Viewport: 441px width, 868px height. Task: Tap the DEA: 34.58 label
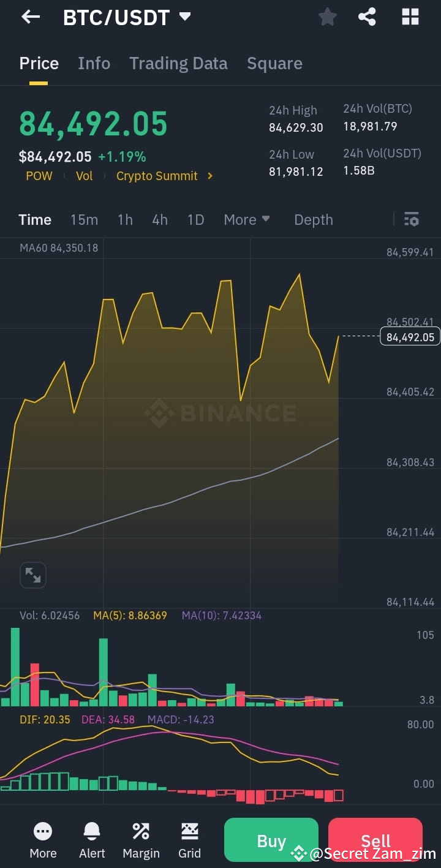(108, 720)
